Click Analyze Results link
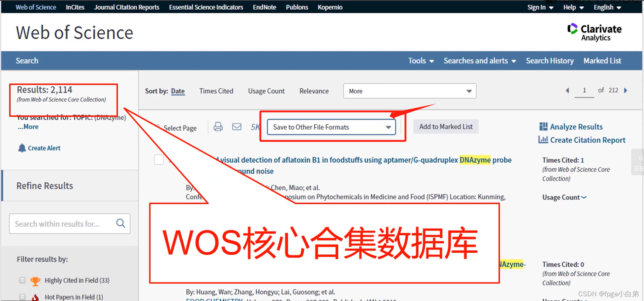 coord(576,127)
